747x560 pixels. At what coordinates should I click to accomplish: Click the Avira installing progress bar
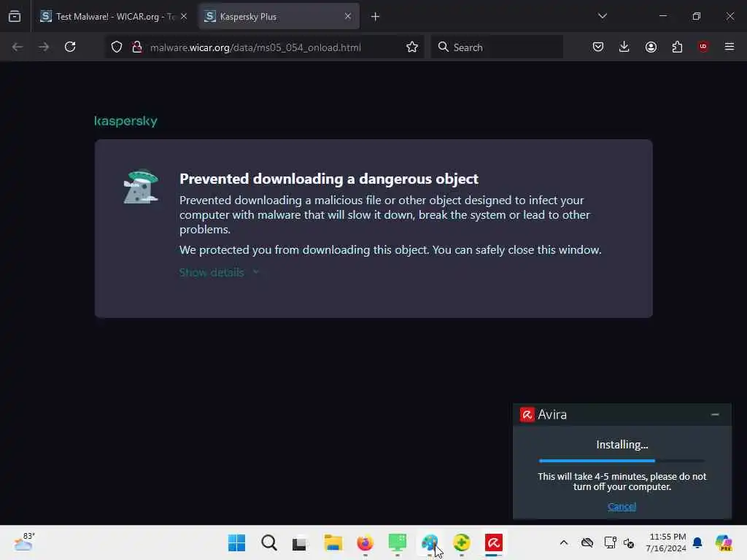click(x=622, y=461)
